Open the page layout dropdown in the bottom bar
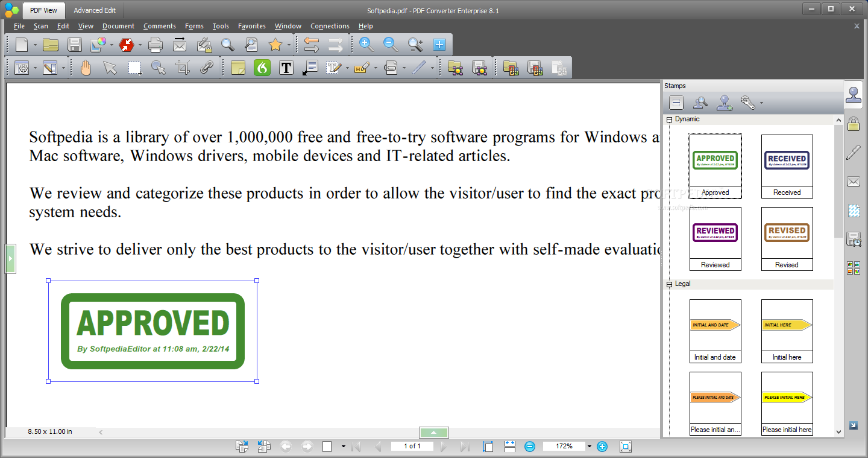The width and height of the screenshot is (868, 458). 343,447
